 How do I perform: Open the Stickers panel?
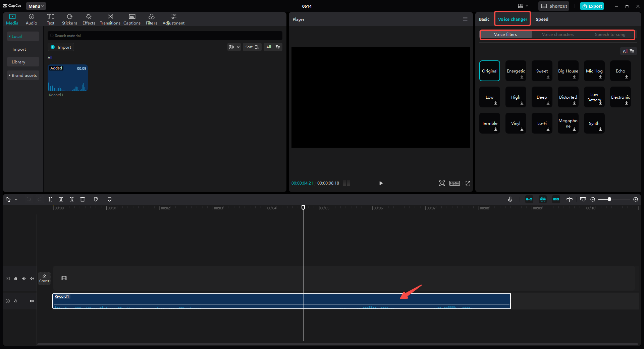tap(69, 19)
